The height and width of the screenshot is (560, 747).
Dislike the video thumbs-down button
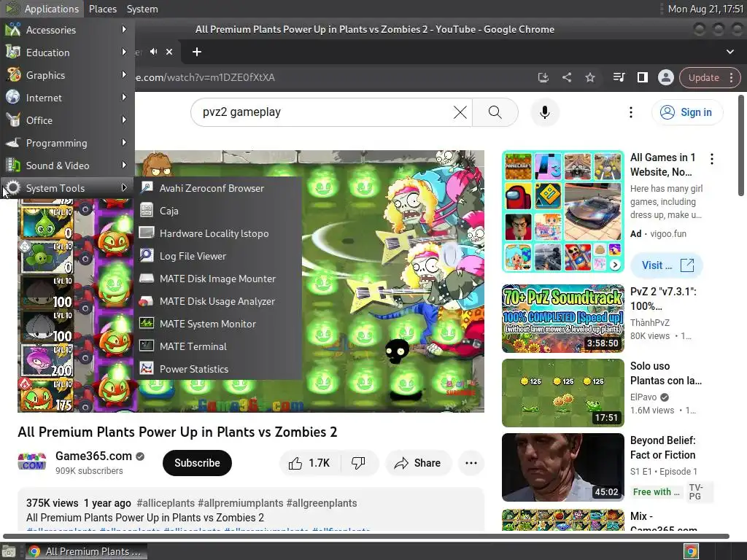358,463
